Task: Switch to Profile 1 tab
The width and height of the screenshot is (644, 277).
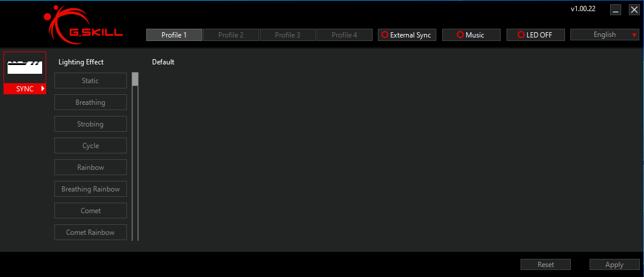Action: (x=174, y=35)
